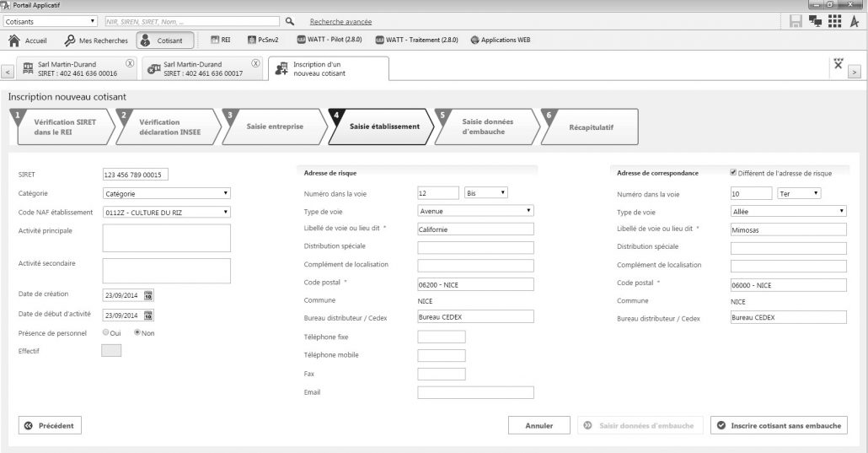Screen dimensions: 868x453
Task: Select Non for Présence de personnel
Action: click(x=137, y=332)
